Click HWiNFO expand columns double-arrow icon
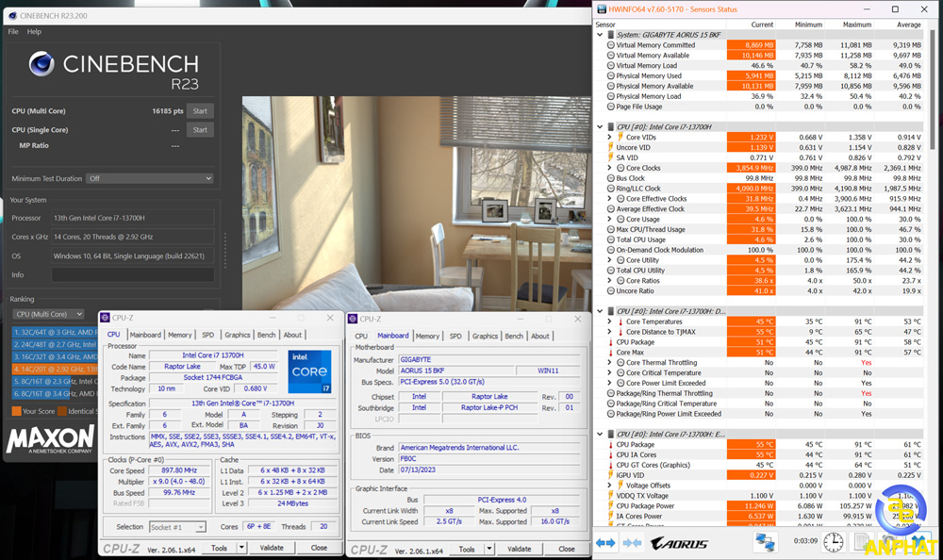Viewport: 943px width, 560px height. click(x=605, y=542)
